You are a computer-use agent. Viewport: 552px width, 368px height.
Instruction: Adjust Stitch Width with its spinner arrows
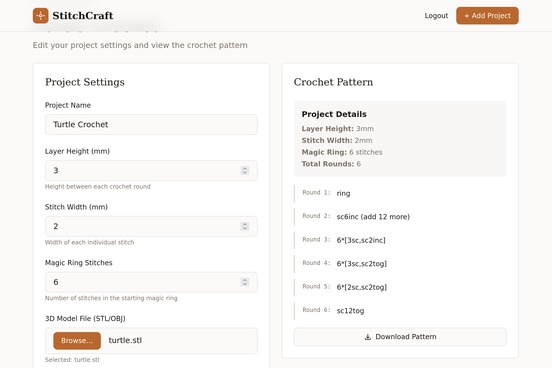pos(245,226)
